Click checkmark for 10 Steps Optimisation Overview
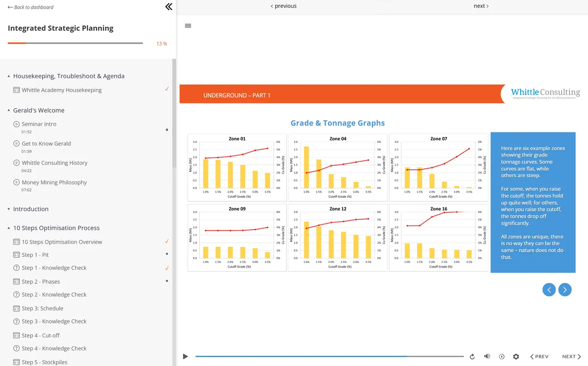Image resolution: width=588 pixels, height=366 pixels. click(167, 241)
